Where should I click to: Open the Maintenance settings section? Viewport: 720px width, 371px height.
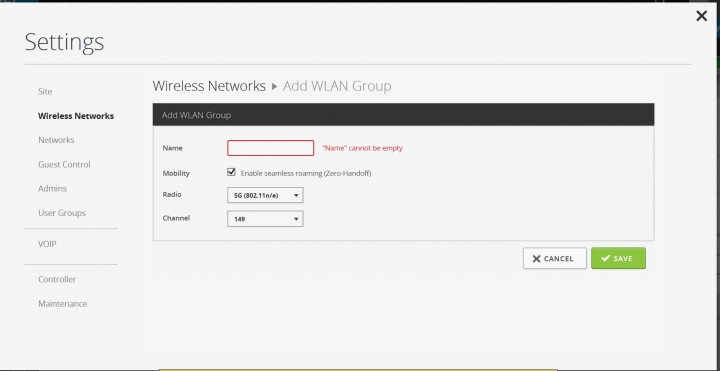[62, 304]
